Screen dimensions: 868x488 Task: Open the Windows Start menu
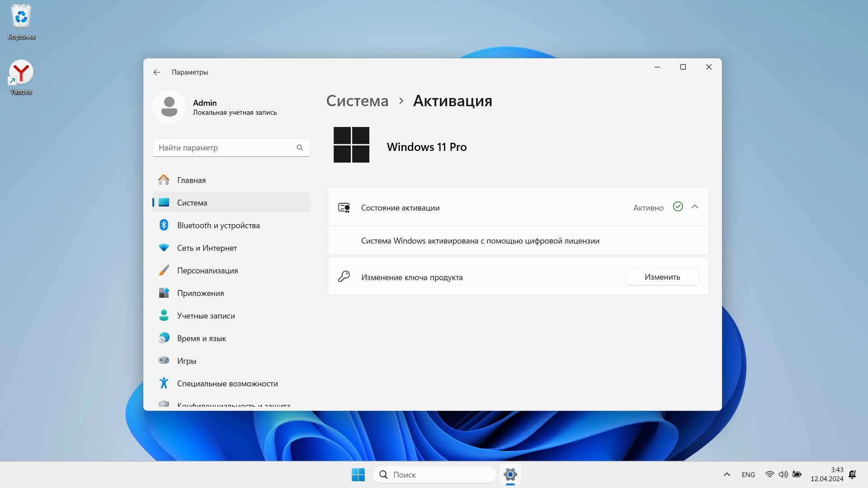click(358, 474)
